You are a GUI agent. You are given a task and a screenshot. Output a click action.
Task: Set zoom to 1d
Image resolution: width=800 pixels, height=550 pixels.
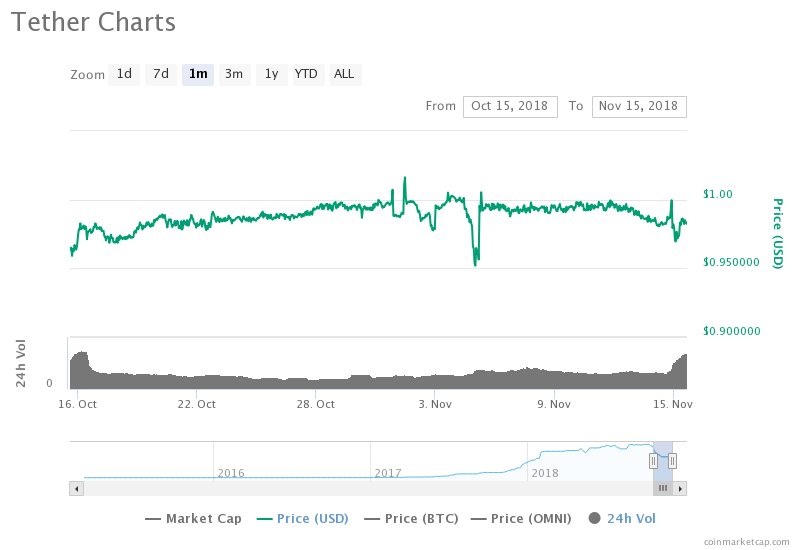point(124,74)
